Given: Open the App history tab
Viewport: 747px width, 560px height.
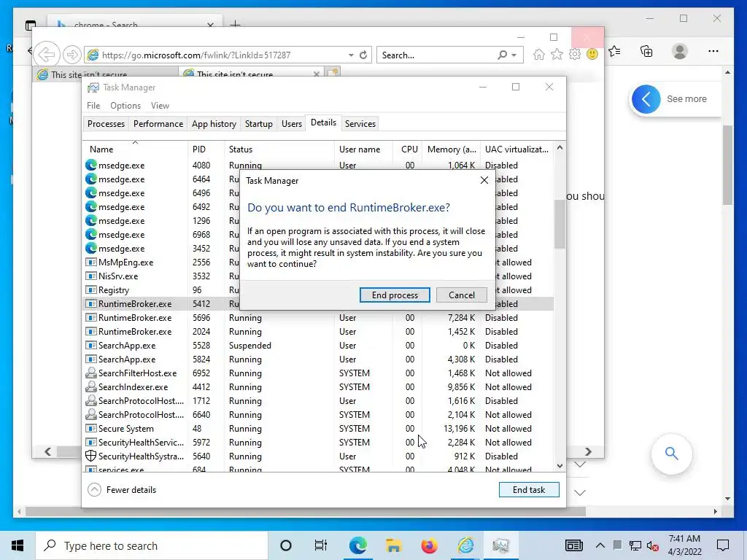Looking at the screenshot, I should [214, 124].
